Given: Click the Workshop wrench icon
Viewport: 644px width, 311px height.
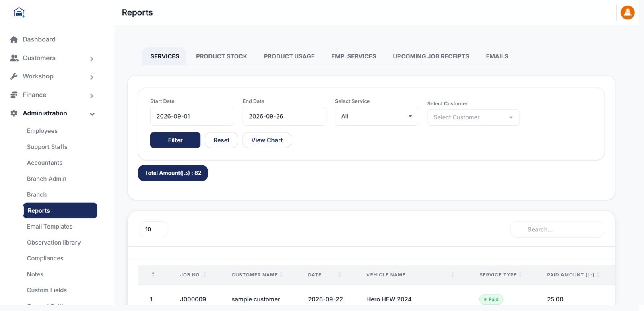Looking at the screenshot, I should (14, 76).
